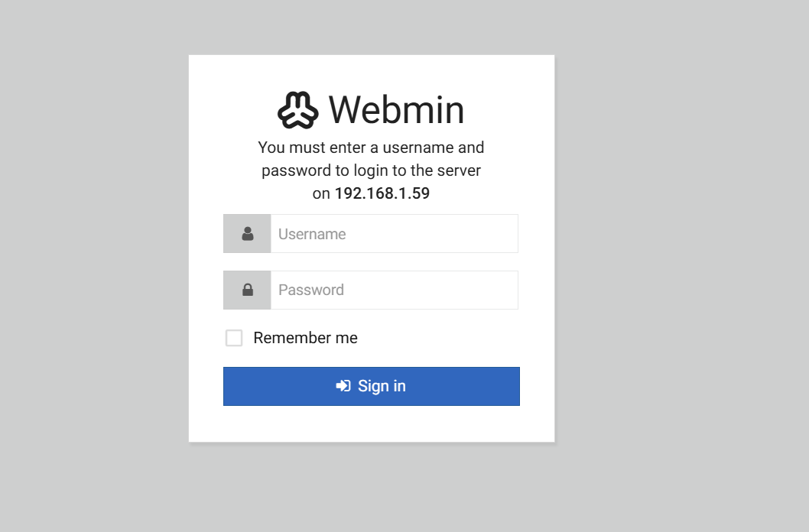Image resolution: width=809 pixels, height=532 pixels.
Task: Click the arrow icon inside Sign in button
Action: pos(343,385)
